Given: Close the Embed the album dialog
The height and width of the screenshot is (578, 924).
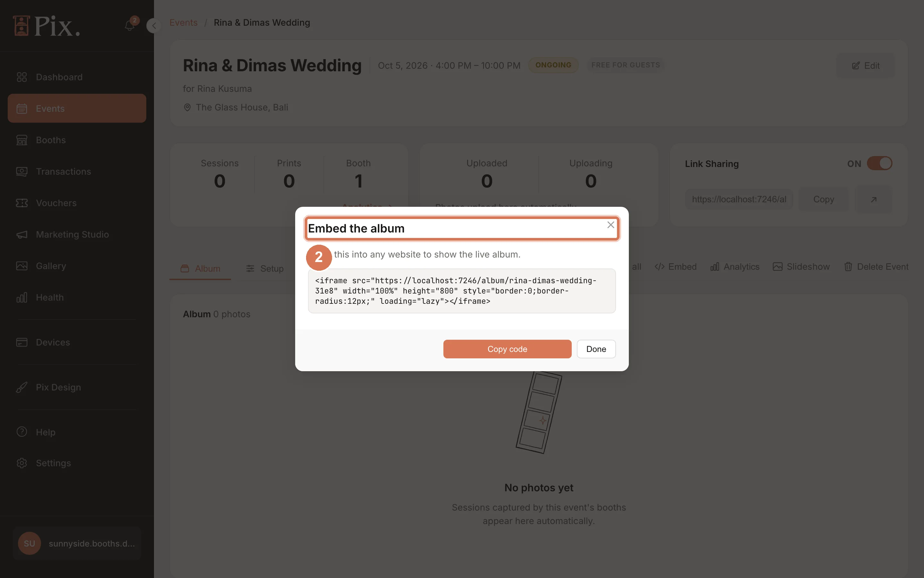Looking at the screenshot, I should coord(611,225).
